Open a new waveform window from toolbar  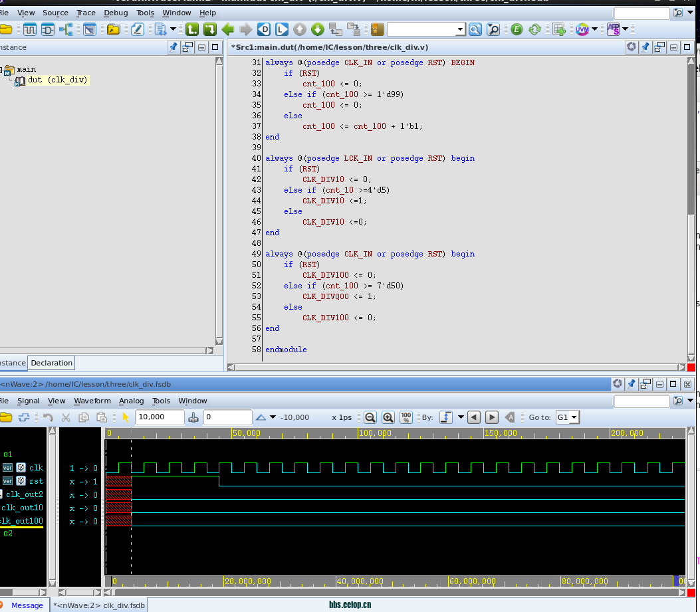pyautogui.click(x=29, y=30)
